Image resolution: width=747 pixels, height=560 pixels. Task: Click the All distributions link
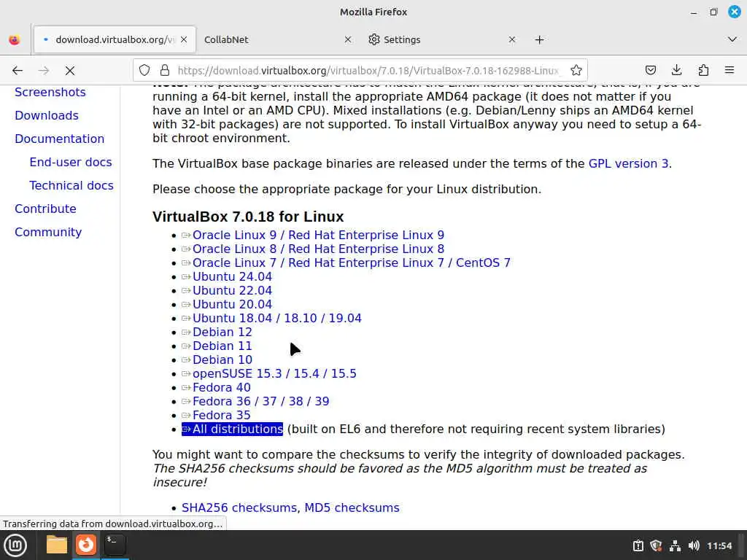pos(233,429)
